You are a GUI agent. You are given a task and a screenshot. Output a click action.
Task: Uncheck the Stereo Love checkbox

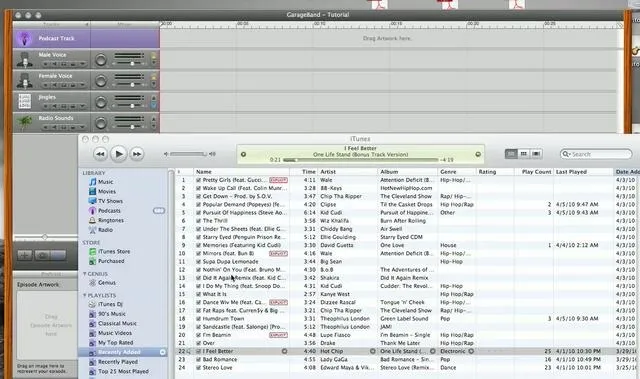tap(198, 368)
